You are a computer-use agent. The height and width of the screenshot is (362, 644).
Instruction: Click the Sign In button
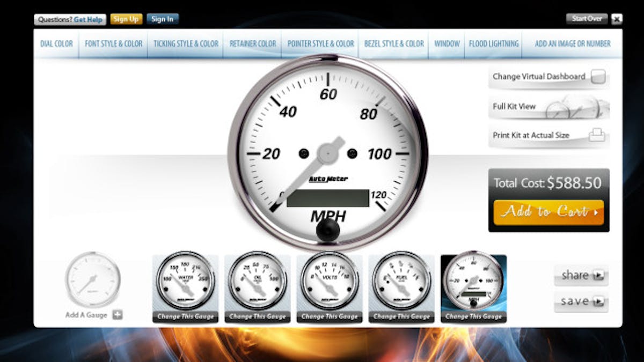162,19
